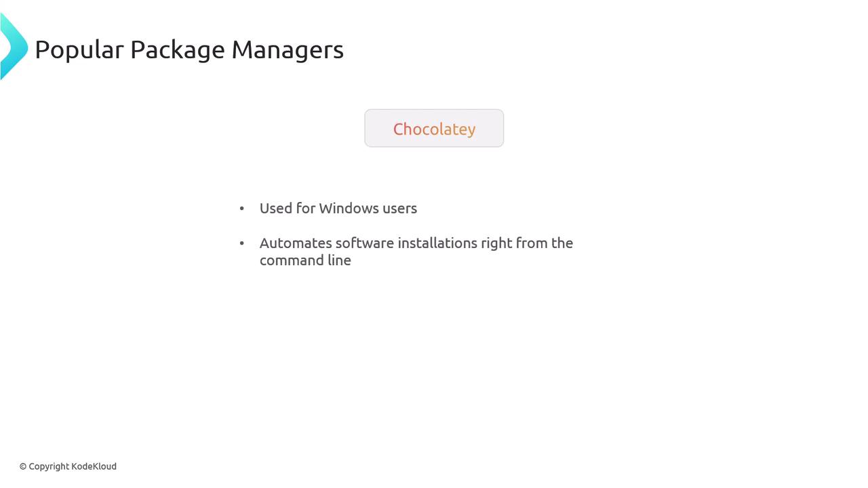
Task: Click the bullet dot before "Automates software"
Action: [x=242, y=243]
